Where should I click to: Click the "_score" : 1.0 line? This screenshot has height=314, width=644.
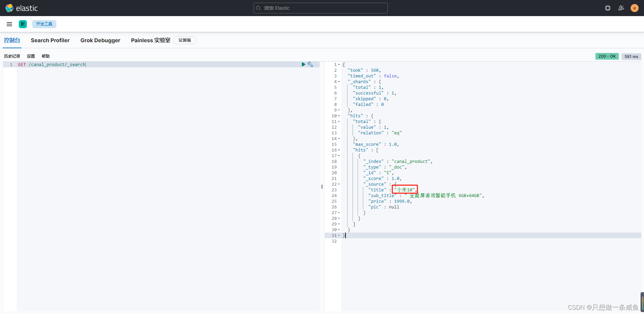click(382, 179)
